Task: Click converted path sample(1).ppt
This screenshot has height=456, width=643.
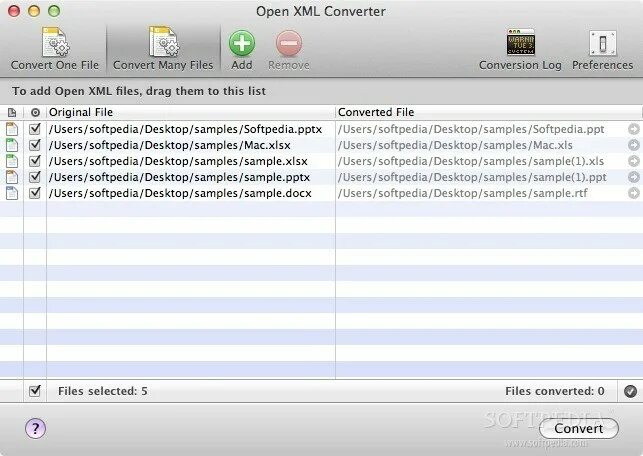Action: tap(472, 178)
